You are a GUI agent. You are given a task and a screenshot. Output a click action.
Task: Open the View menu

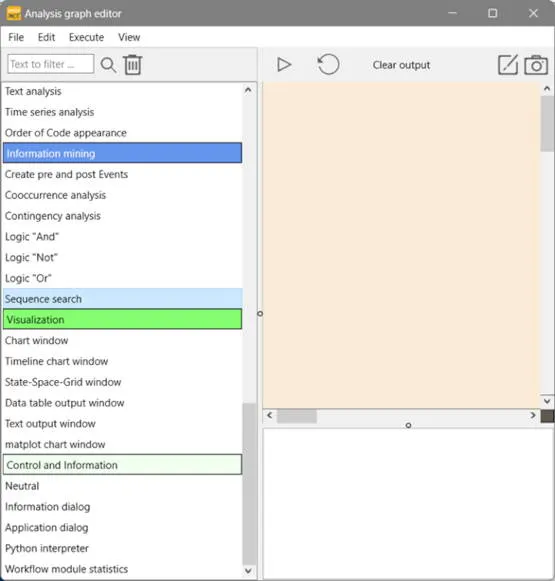[129, 37]
